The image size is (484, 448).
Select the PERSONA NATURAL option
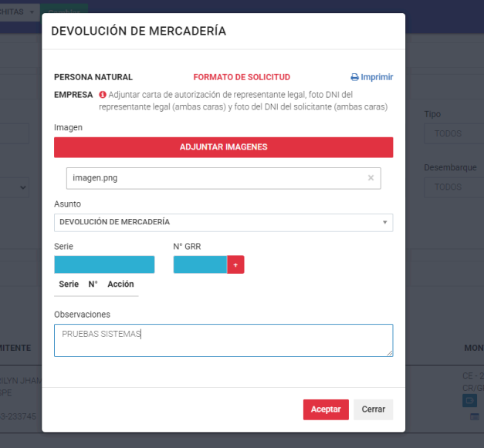tap(93, 77)
